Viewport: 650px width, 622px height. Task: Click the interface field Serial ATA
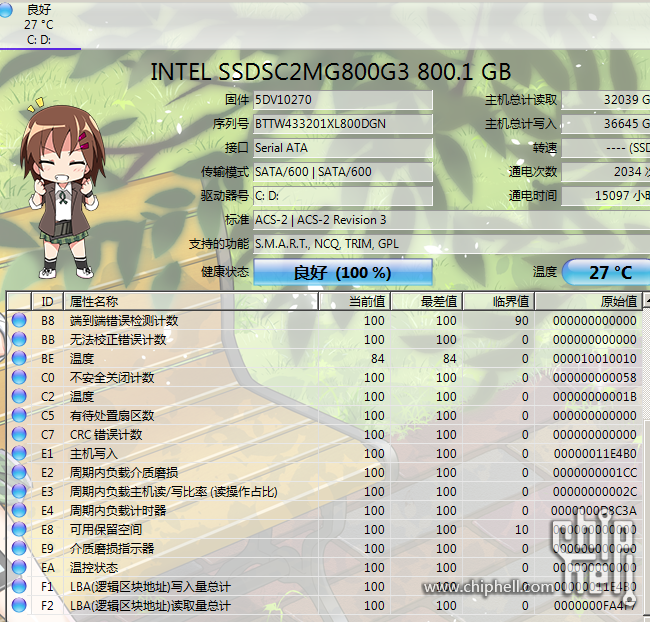point(343,148)
